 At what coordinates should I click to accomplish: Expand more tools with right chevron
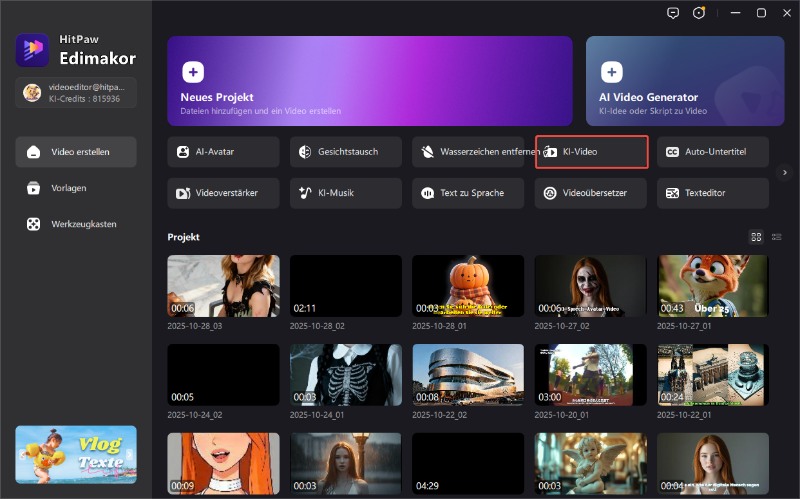(785, 172)
